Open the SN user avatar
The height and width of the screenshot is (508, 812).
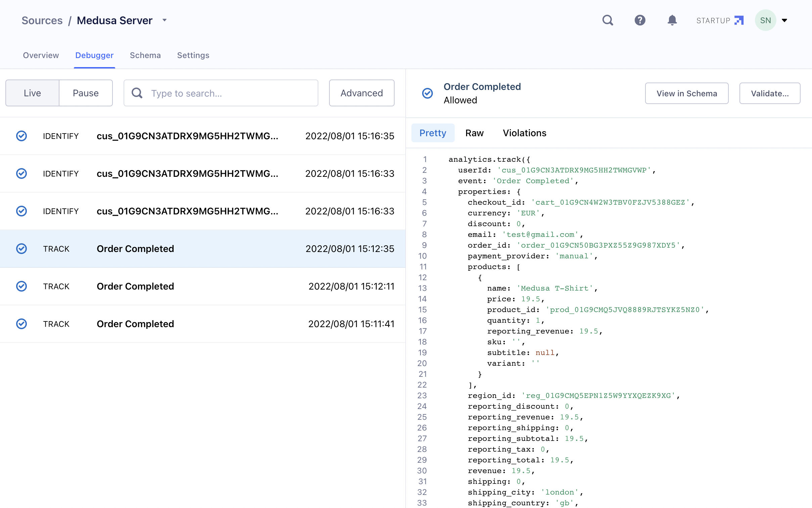(765, 20)
